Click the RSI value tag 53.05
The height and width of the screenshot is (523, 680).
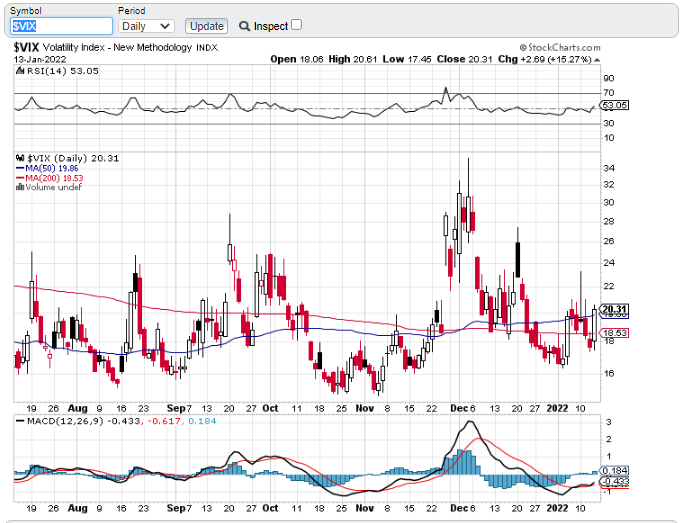[x=613, y=105]
